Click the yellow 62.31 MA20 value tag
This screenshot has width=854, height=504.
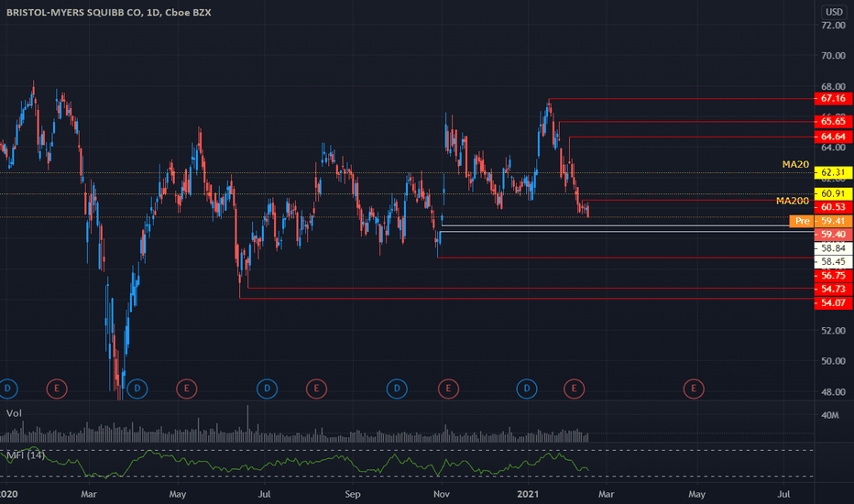(833, 172)
